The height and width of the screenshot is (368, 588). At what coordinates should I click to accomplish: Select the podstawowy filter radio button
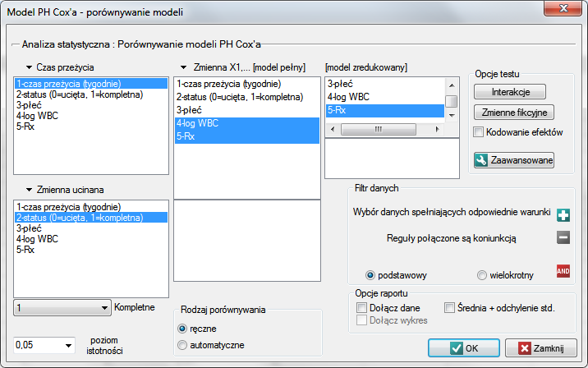tap(370, 275)
